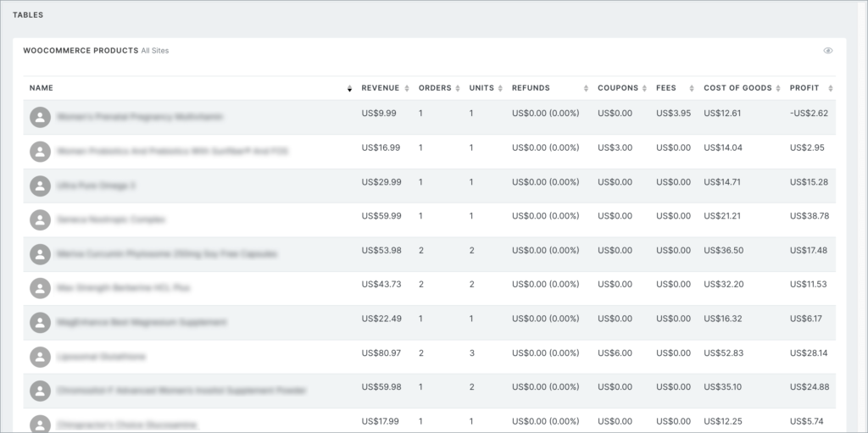Select the avatar icon in the US$43.73 revenue row
The image size is (868, 433).
pos(40,288)
